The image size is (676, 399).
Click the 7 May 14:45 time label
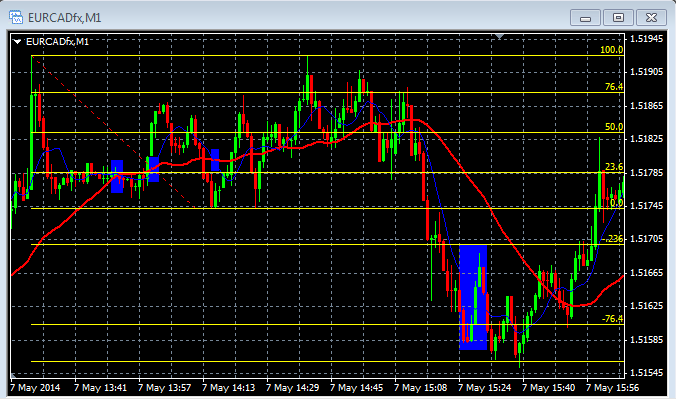pyautogui.click(x=356, y=387)
